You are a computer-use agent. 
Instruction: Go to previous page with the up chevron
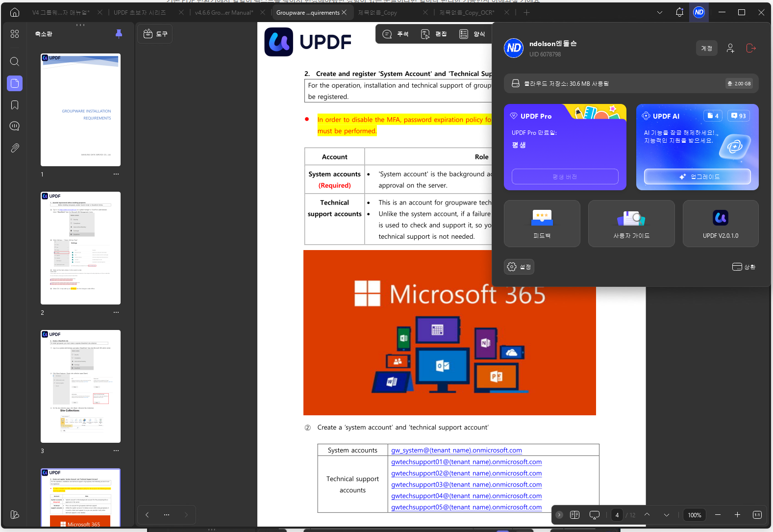(x=647, y=515)
